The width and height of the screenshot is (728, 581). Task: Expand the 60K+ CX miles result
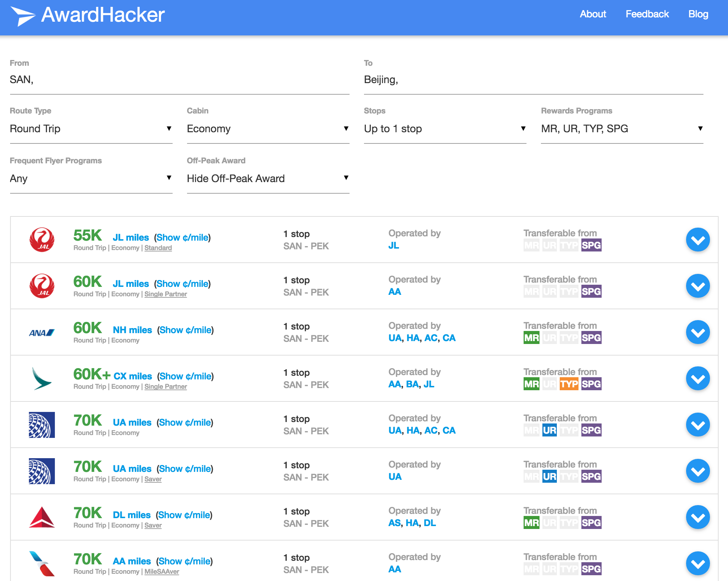pos(698,378)
